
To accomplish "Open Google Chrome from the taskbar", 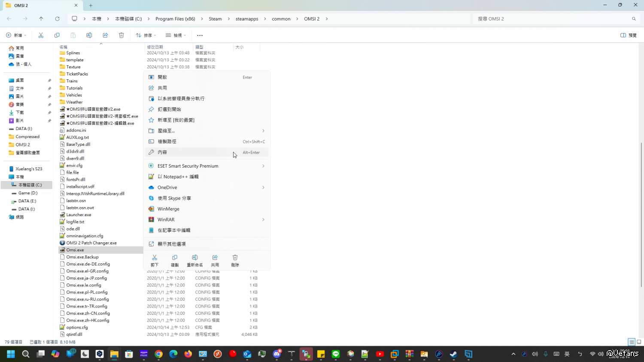I will (x=159, y=354).
